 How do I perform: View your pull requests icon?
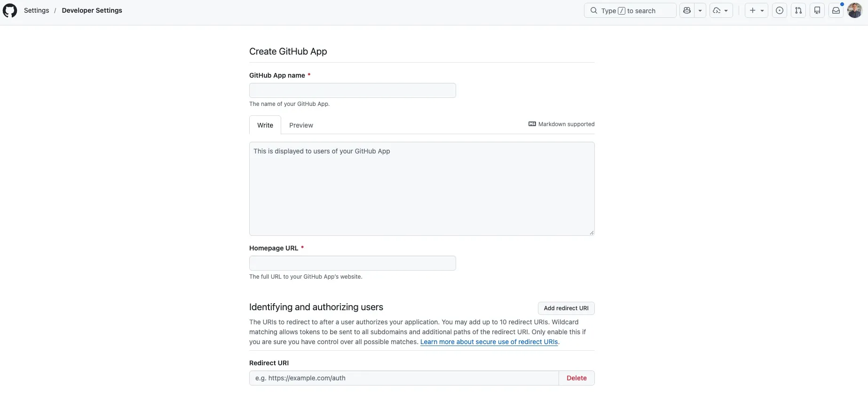click(x=798, y=10)
